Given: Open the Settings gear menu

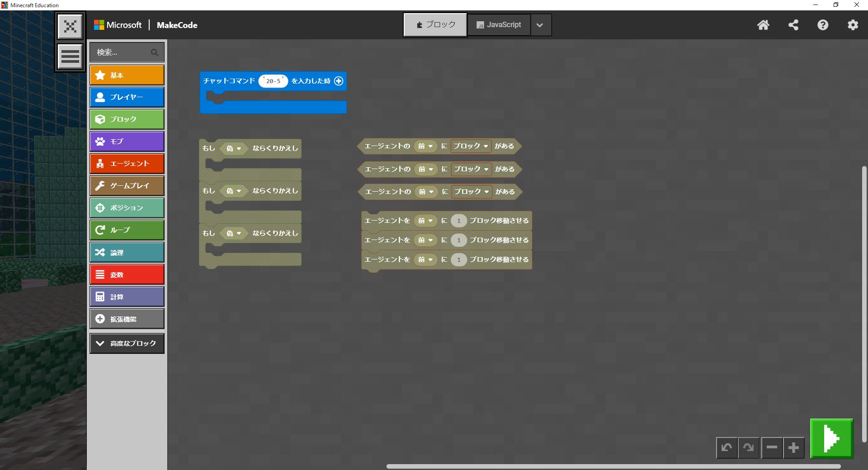Looking at the screenshot, I should [853, 25].
